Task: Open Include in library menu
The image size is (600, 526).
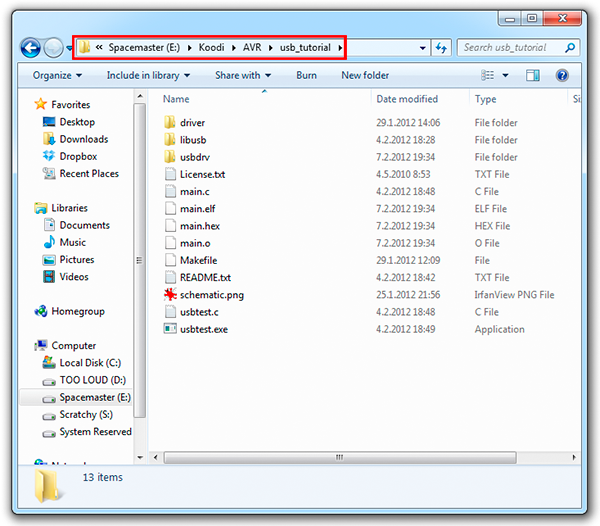Action: (148, 75)
